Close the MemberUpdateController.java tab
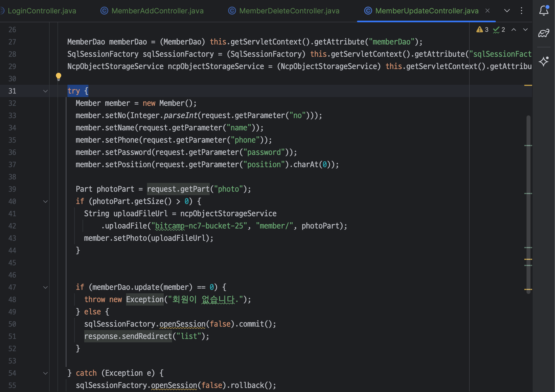 488,11
